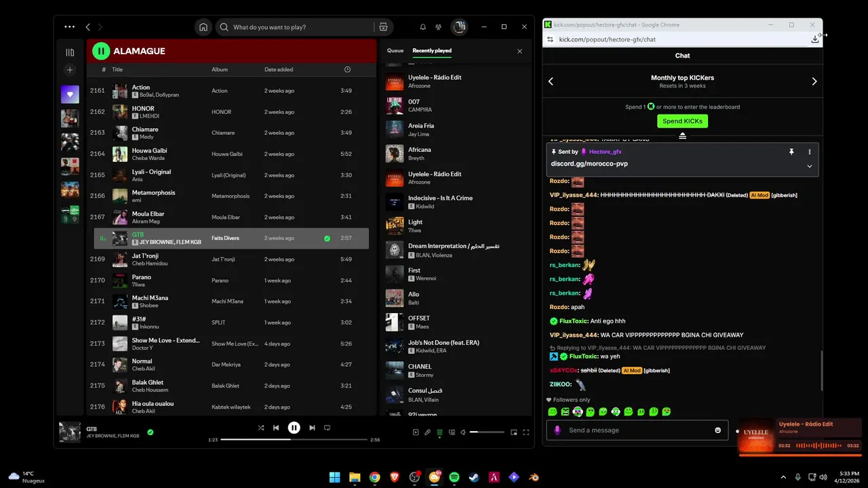
Task: Open Spotify three-dot menu
Action: click(x=69, y=27)
